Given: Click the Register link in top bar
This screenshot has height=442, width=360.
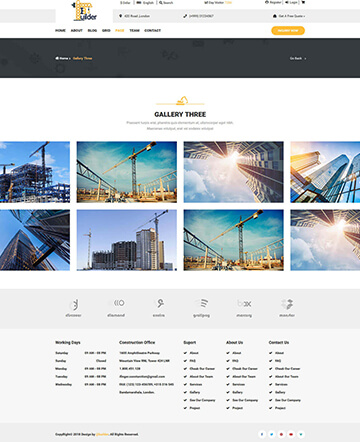Looking at the screenshot, I should [x=273, y=2].
